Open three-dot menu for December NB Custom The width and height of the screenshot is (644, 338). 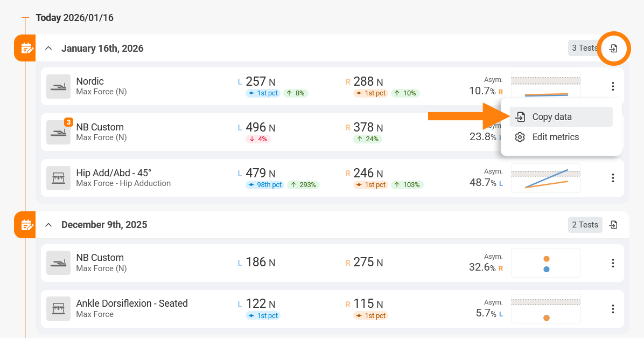coord(612,263)
